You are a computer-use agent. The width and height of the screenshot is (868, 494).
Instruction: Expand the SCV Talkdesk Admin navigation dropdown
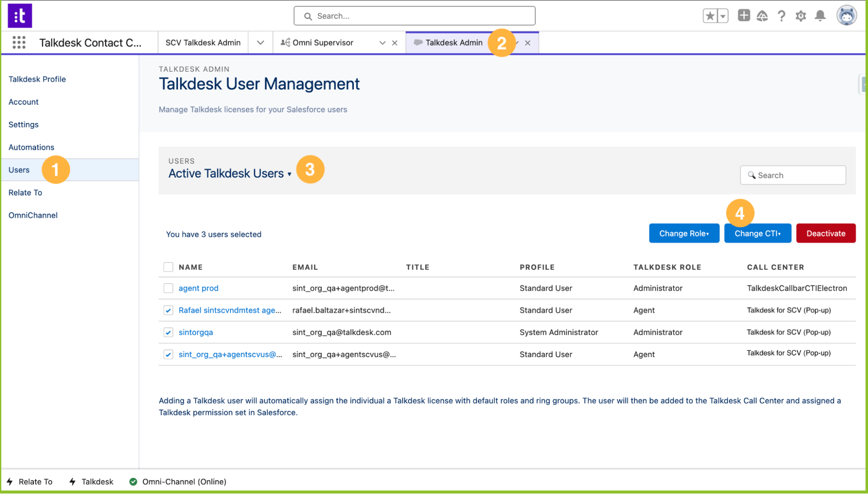[261, 43]
